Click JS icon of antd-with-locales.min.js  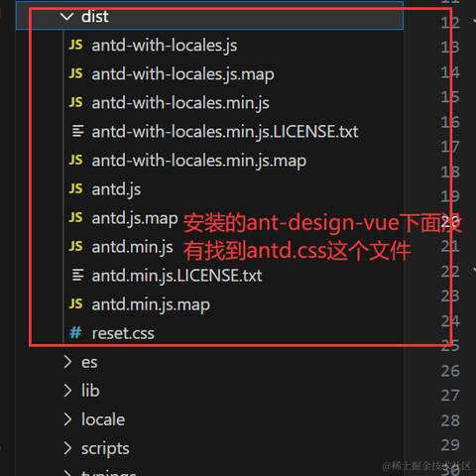coord(75,102)
